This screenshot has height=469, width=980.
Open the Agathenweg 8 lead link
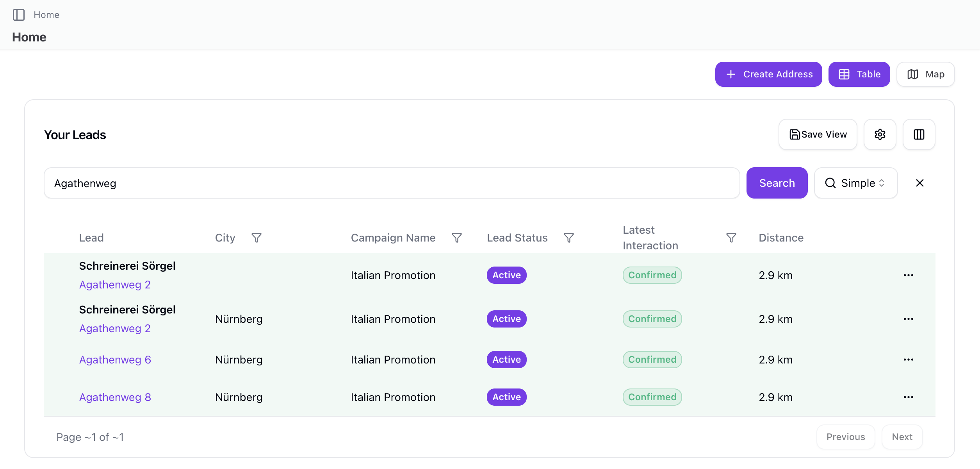pos(115,397)
